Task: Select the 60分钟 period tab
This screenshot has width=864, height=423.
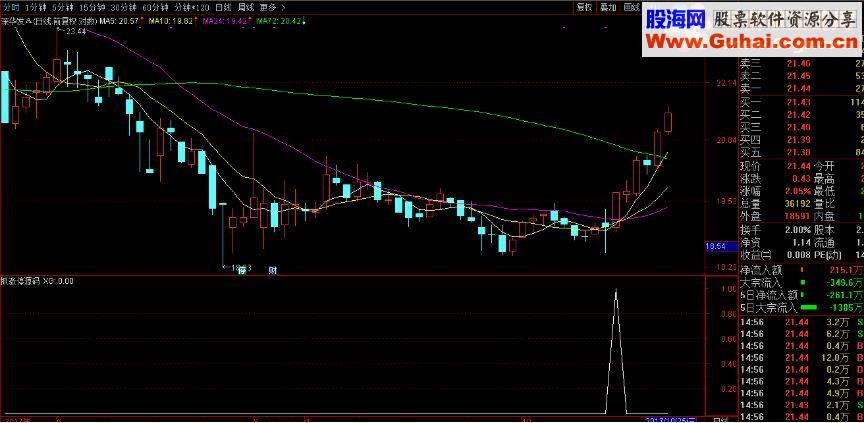Action: coord(154,7)
